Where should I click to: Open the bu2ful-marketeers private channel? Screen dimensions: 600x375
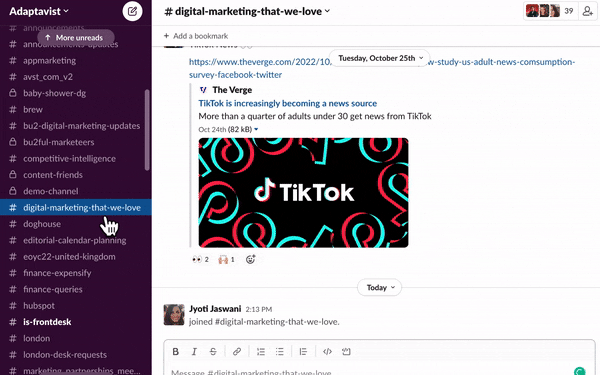(x=76, y=142)
